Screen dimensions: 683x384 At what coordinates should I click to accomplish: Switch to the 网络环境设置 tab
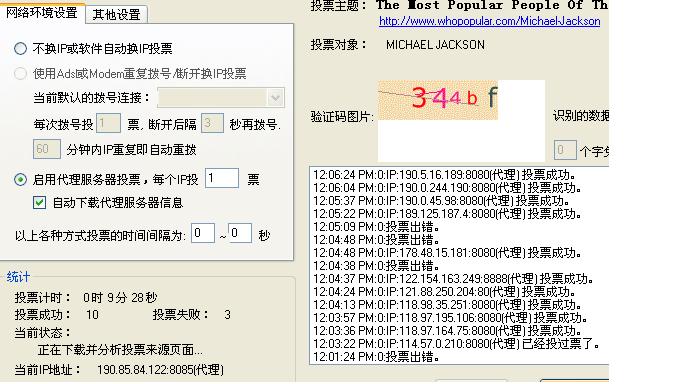42,12
